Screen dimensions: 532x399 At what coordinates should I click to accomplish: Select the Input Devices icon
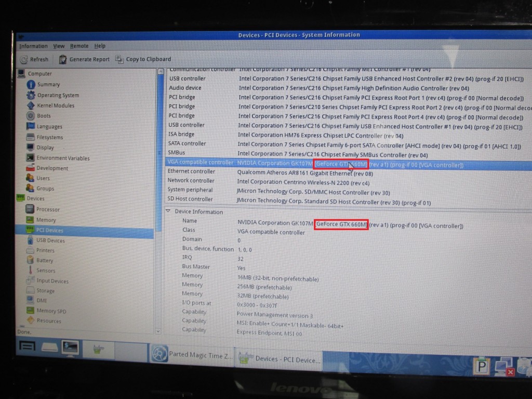click(x=30, y=281)
